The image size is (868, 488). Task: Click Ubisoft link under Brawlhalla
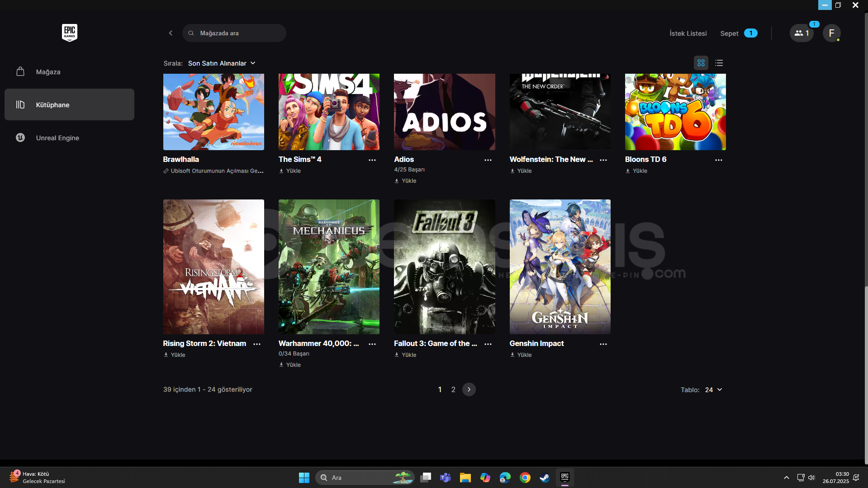(213, 171)
